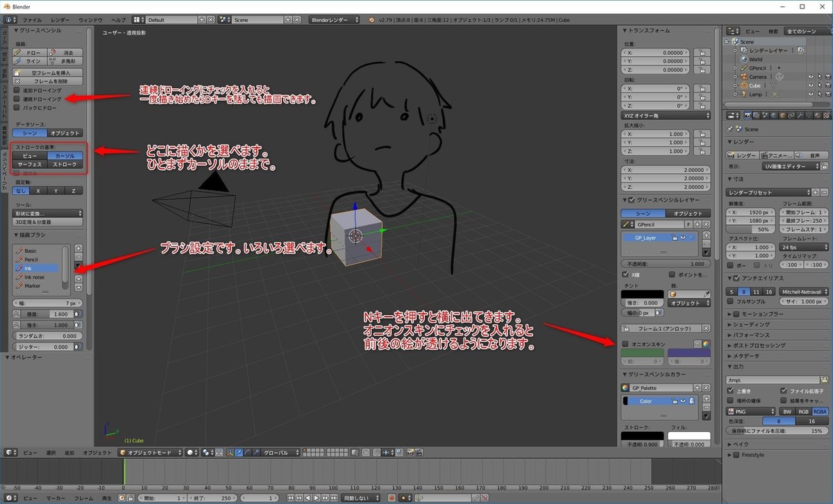This screenshot has height=504, width=833.
Task: Set data source to Object (オブジェクト) in tool shelf
Action: tap(66, 133)
